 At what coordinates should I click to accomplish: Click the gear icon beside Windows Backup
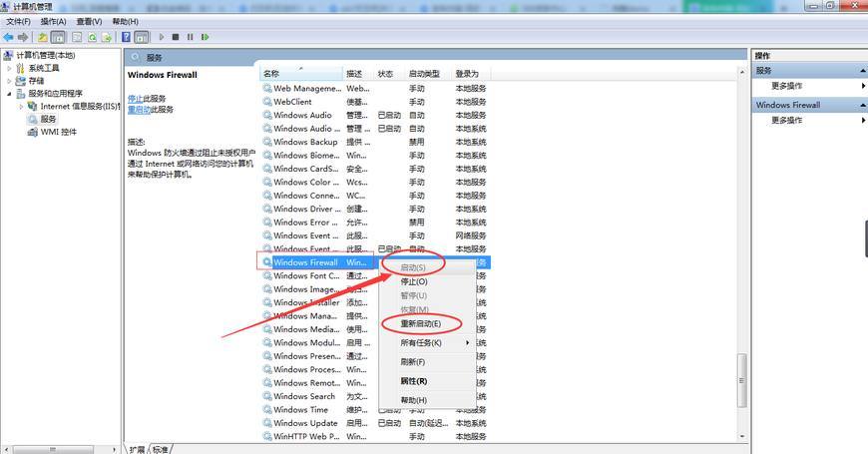pos(267,142)
